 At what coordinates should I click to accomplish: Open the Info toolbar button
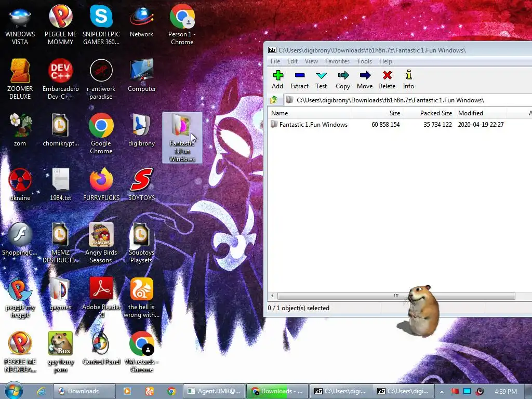pos(408,79)
